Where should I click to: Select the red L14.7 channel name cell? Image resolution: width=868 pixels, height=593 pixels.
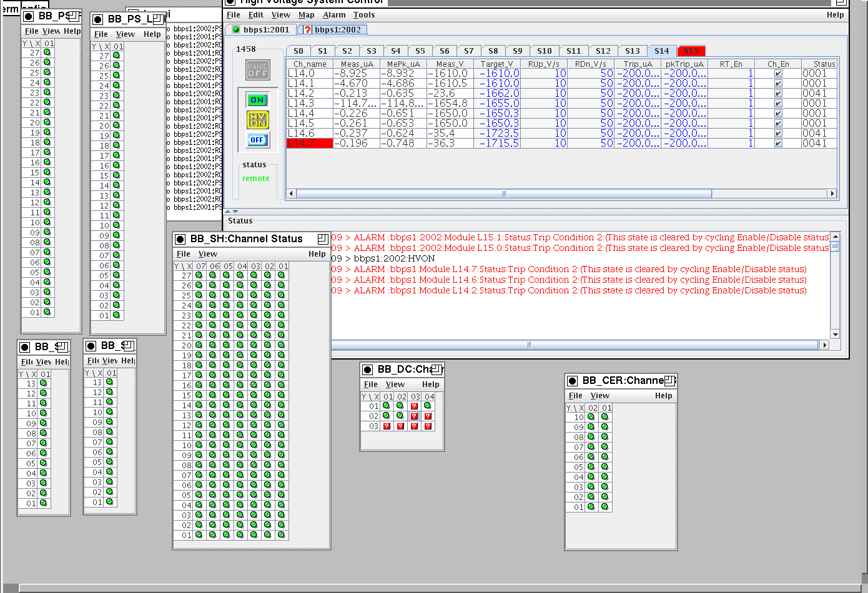pos(310,143)
